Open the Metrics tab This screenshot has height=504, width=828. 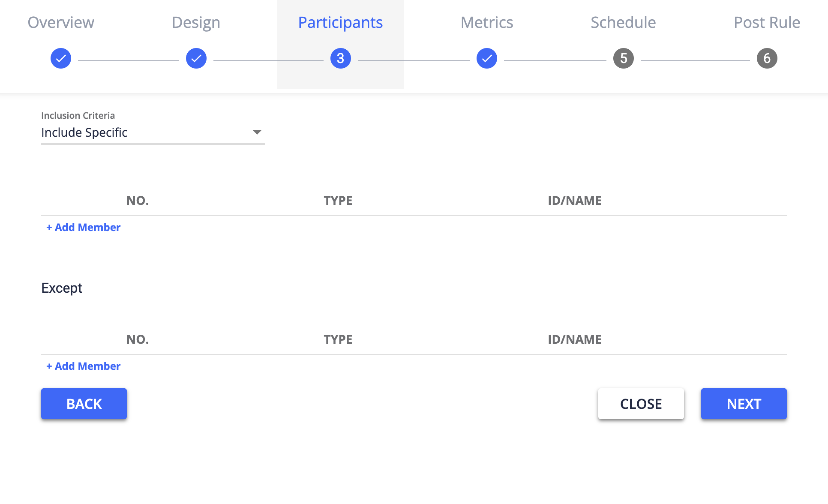click(486, 22)
